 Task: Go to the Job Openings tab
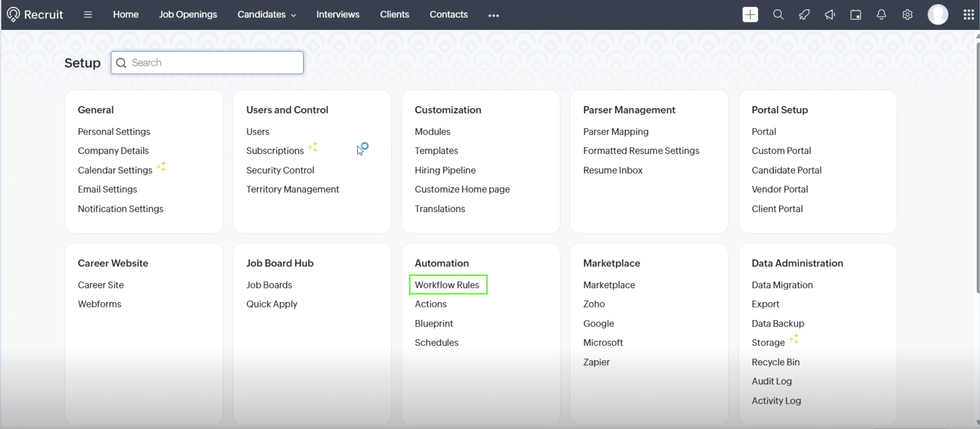(188, 15)
